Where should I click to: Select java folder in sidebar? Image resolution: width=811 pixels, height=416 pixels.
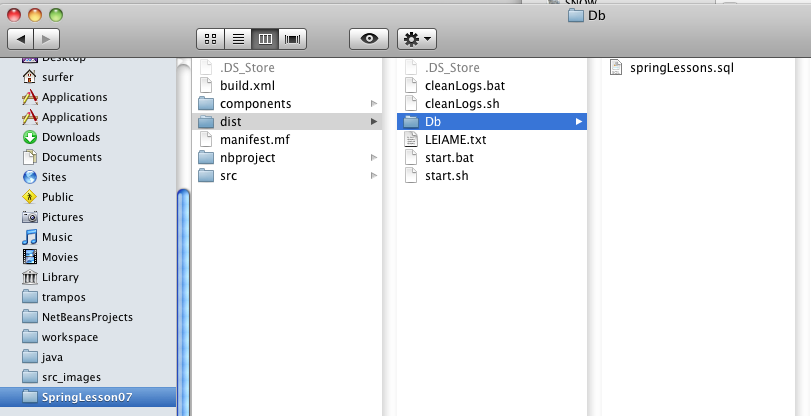[x=88, y=357]
